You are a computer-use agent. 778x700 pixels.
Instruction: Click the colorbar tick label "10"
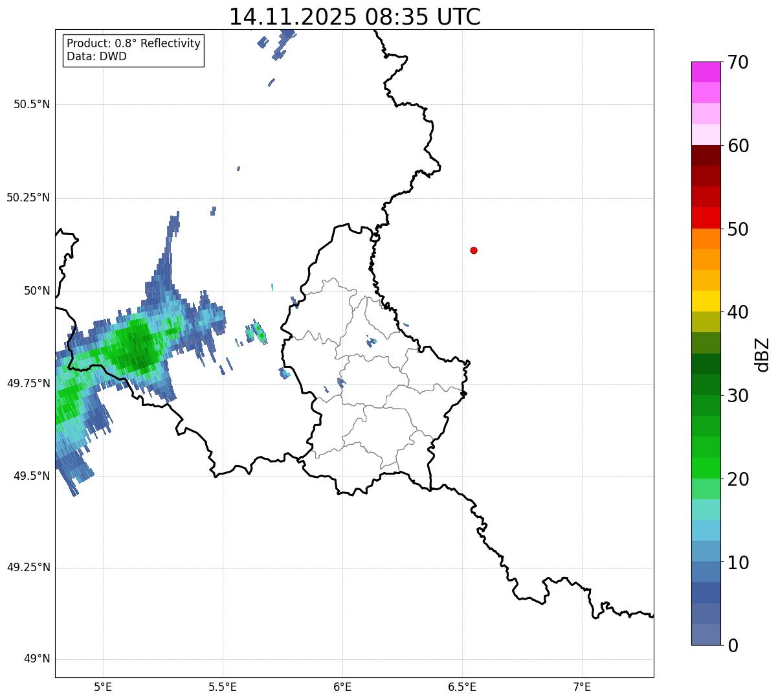pyautogui.click(x=738, y=563)
